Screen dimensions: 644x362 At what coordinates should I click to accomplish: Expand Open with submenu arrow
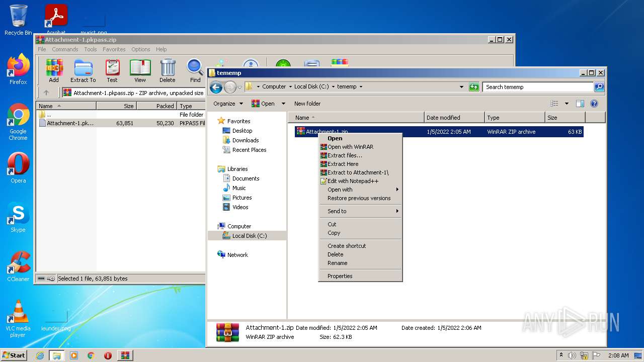(397, 190)
